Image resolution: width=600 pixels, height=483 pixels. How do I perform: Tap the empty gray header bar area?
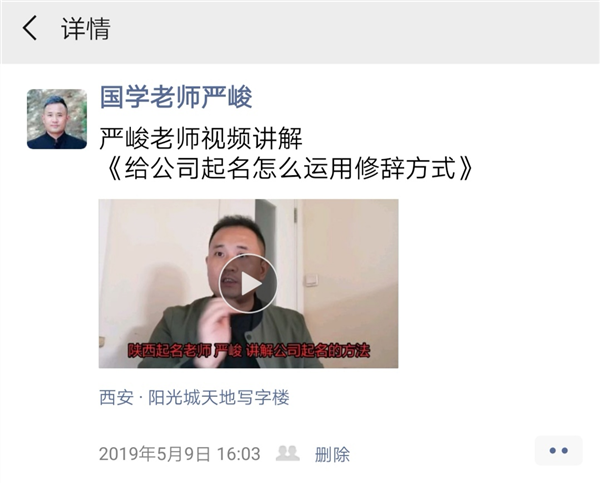pos(344,31)
